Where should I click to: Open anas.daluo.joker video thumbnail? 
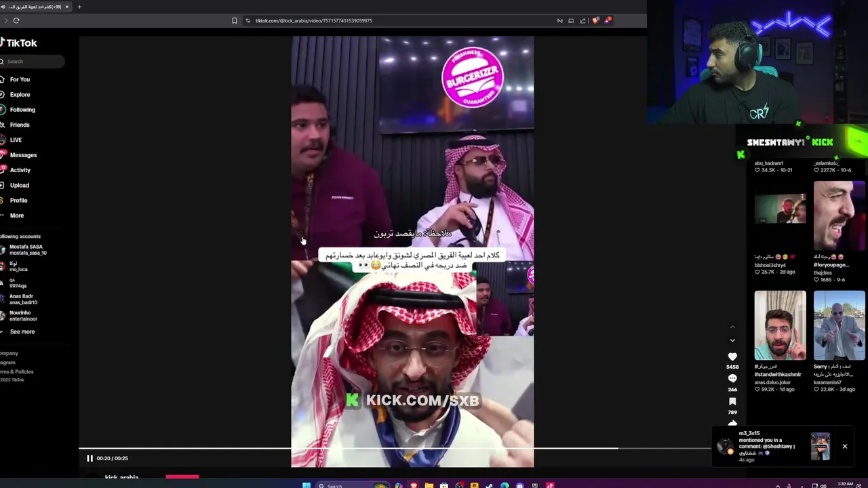click(780, 325)
